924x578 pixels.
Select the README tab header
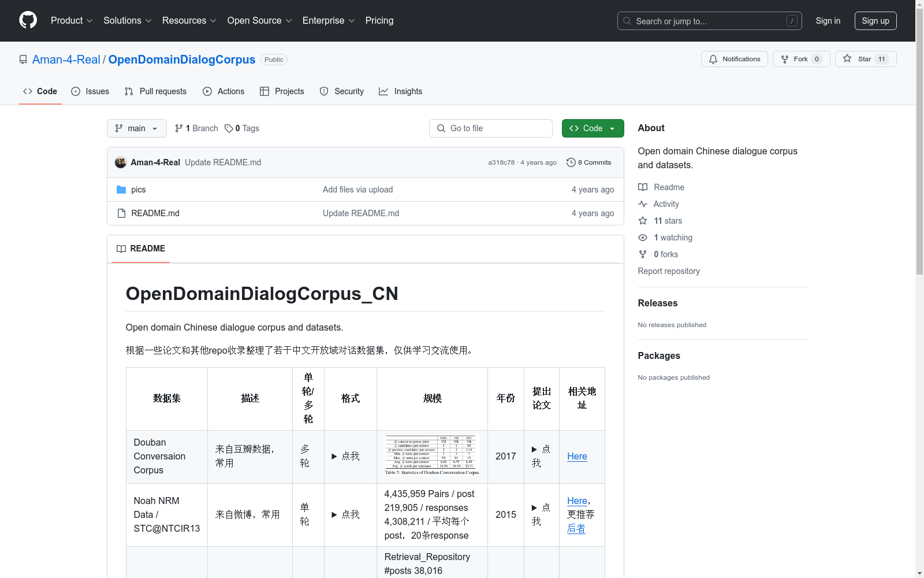(x=141, y=249)
